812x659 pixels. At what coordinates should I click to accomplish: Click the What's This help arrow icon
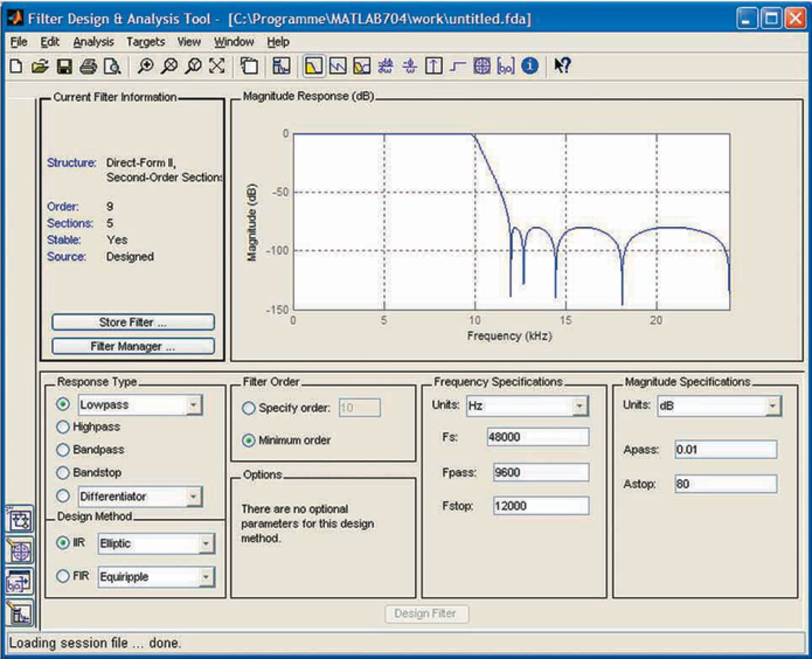pos(562,66)
